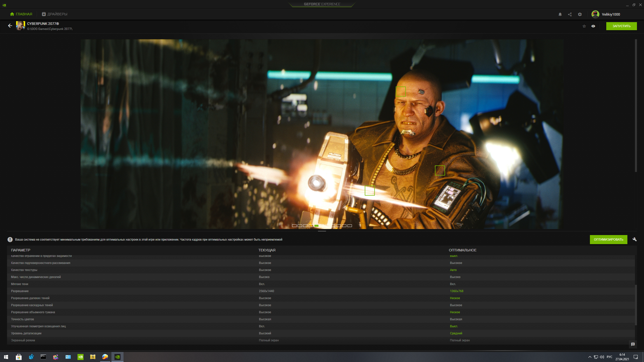The image size is (644, 362).
Task: Open the notifications bell
Action: click(x=560, y=14)
